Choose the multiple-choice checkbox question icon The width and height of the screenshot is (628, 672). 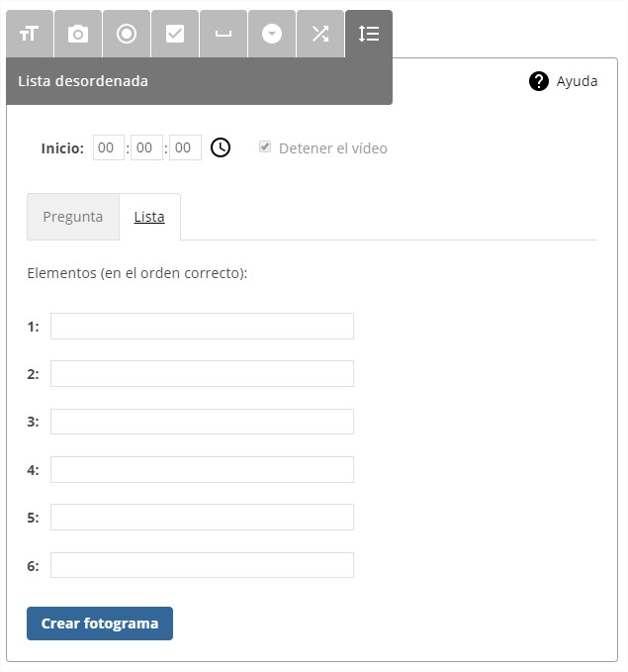(x=174, y=34)
